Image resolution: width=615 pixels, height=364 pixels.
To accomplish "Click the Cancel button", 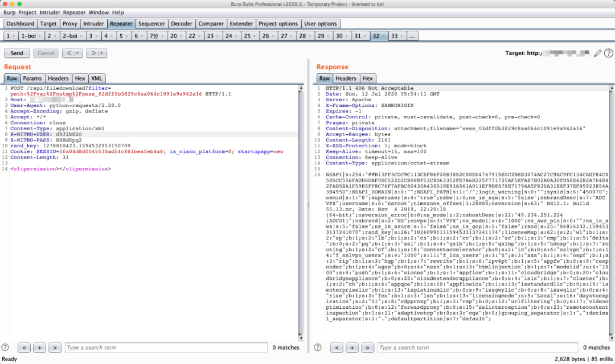I will [46, 53].
